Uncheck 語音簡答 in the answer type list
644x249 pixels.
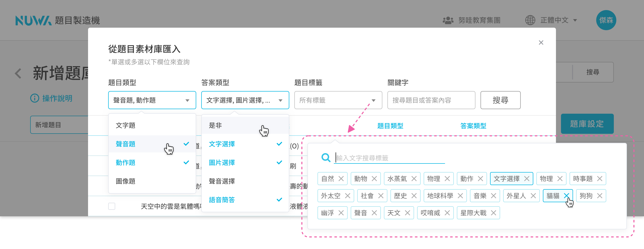pos(245,200)
